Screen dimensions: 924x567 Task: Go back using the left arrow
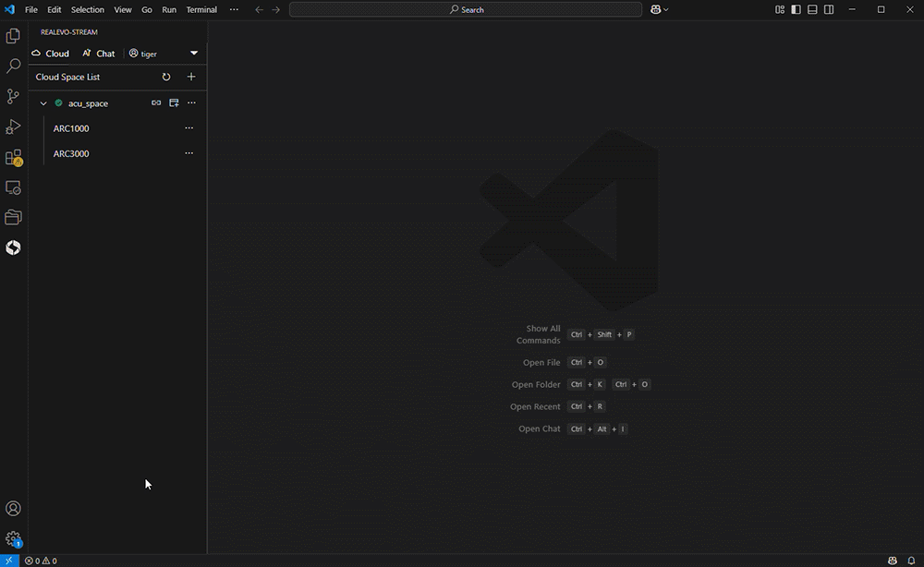pyautogui.click(x=260, y=9)
